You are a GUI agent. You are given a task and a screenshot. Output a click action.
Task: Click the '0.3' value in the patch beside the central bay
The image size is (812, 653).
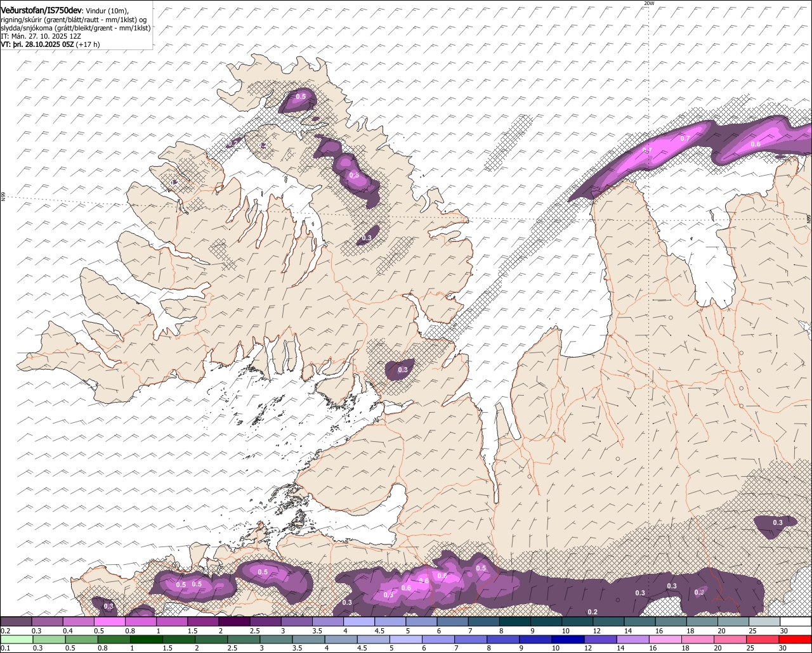tap(403, 370)
